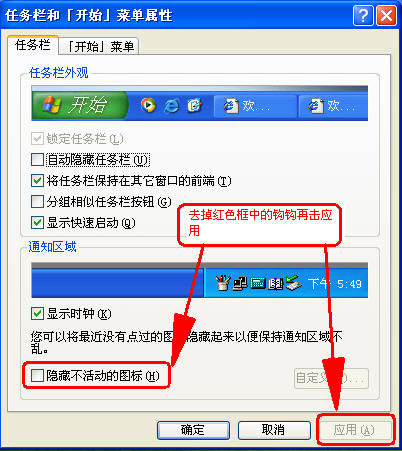Viewport: 402px width, 451px height.
Task: Click the Internet Explorer icon in taskbar preview
Action: coord(172,106)
